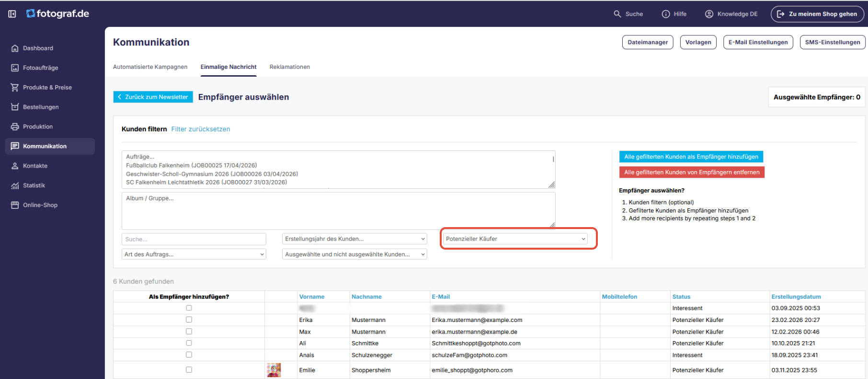Check recipient box for Ali Schmittke

tap(189, 343)
